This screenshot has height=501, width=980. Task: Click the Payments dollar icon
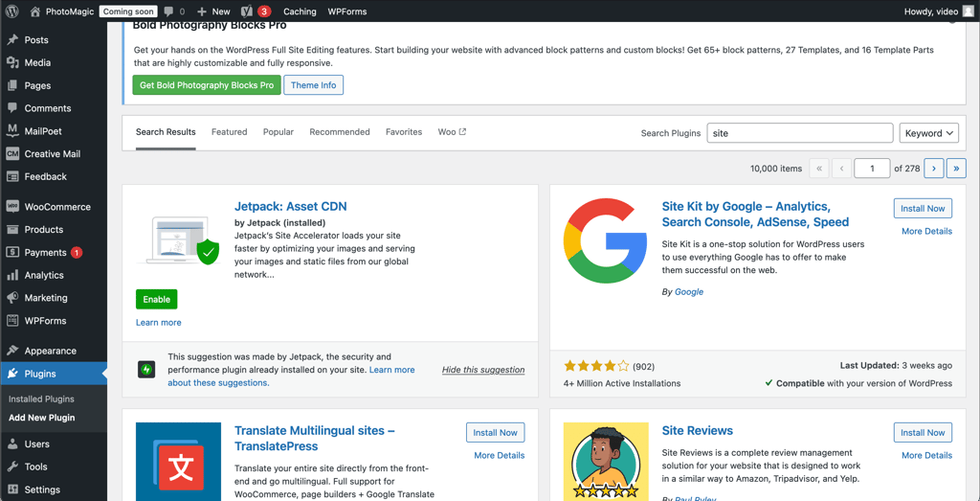coord(11,253)
